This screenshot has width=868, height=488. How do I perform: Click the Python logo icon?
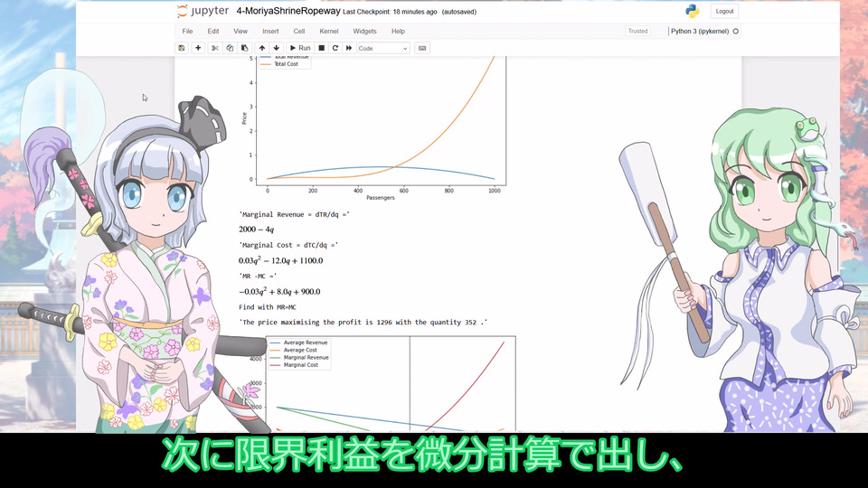[x=692, y=11]
